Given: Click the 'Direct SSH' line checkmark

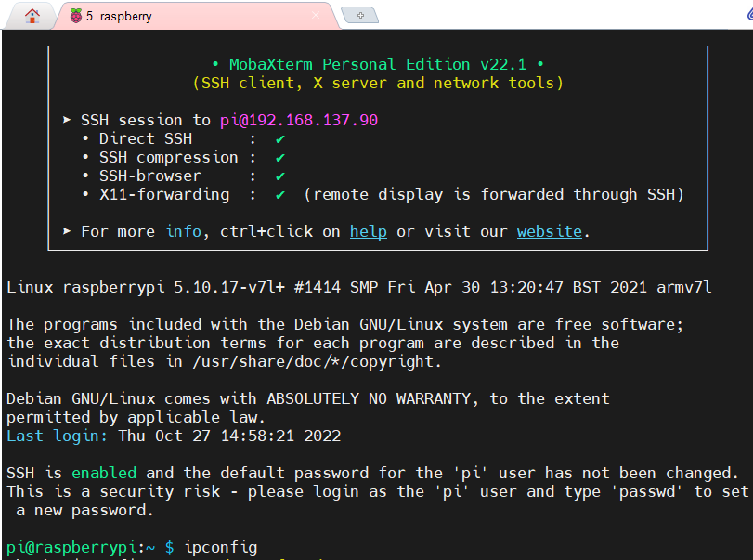Looking at the screenshot, I should tap(280, 139).
